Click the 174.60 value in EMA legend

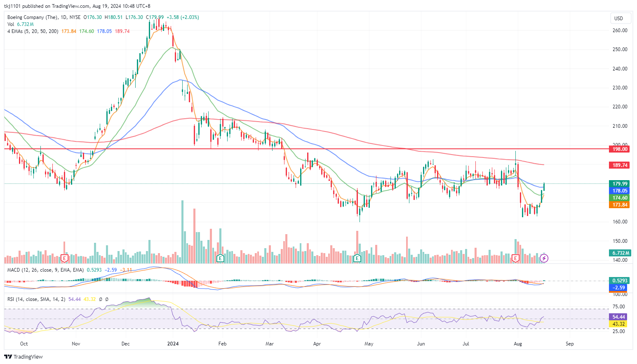click(87, 31)
